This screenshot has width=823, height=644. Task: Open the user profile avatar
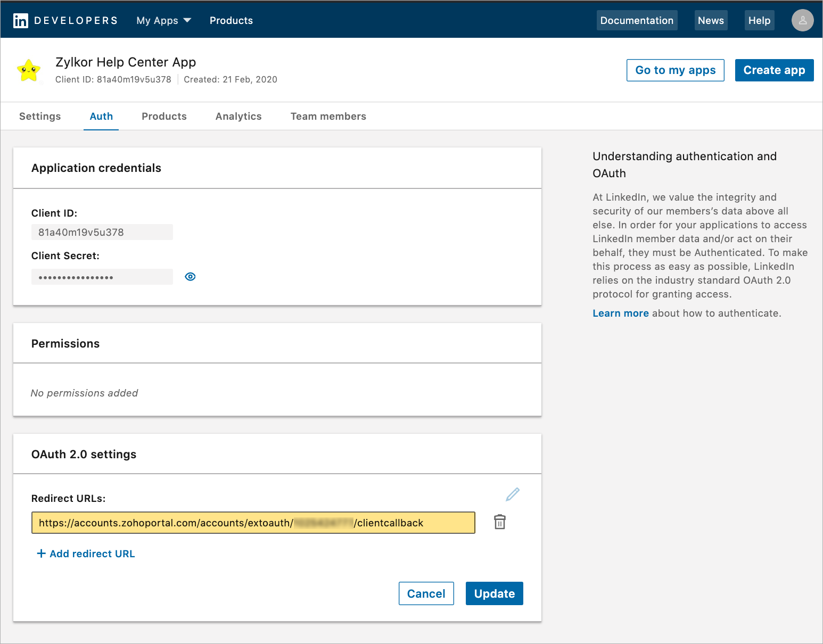pyautogui.click(x=802, y=21)
